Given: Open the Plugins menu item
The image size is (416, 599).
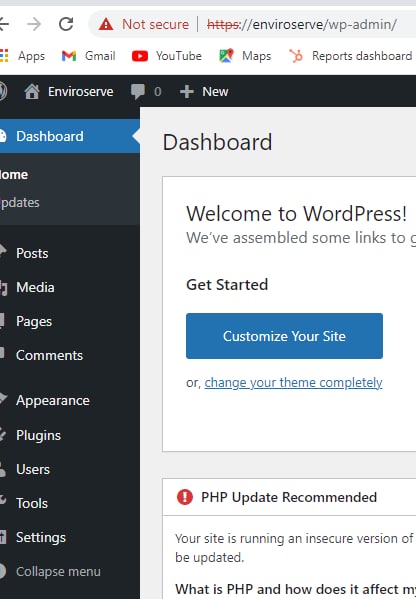Looking at the screenshot, I should [38, 435].
